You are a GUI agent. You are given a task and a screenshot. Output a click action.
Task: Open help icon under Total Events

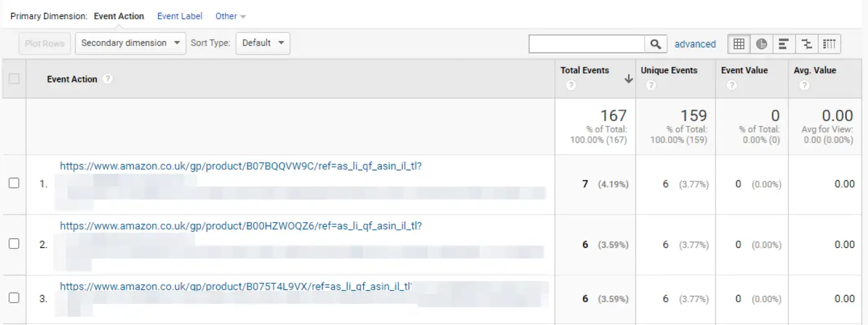coord(571,86)
